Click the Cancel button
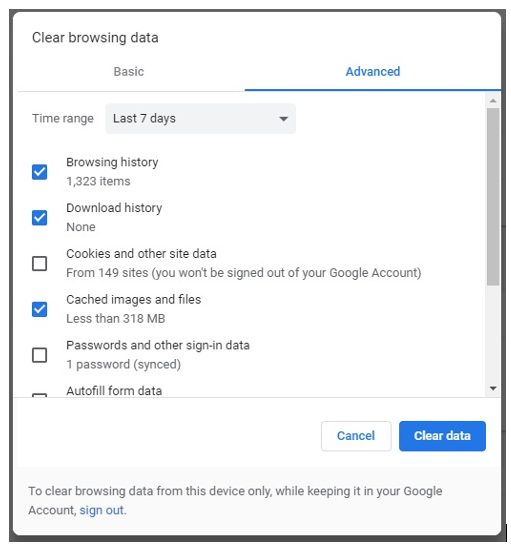This screenshot has height=546, width=511. [356, 436]
